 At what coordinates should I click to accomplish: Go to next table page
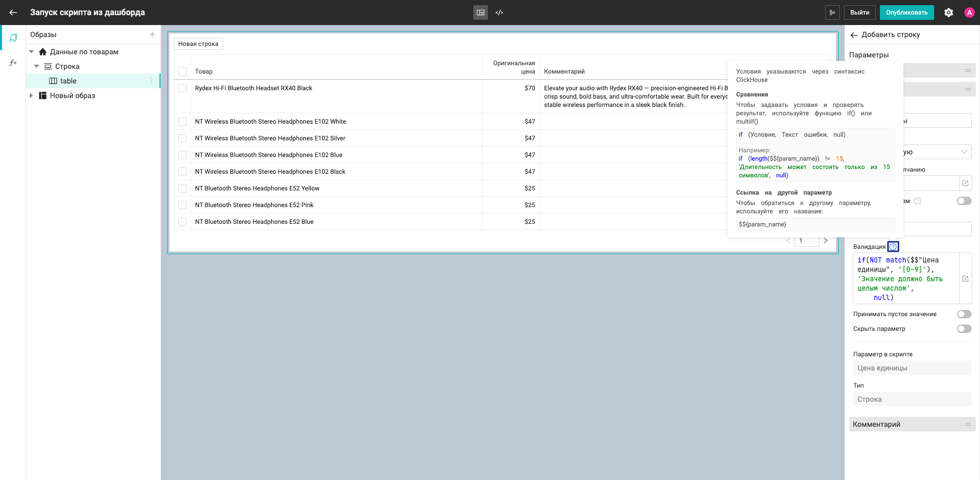point(826,241)
